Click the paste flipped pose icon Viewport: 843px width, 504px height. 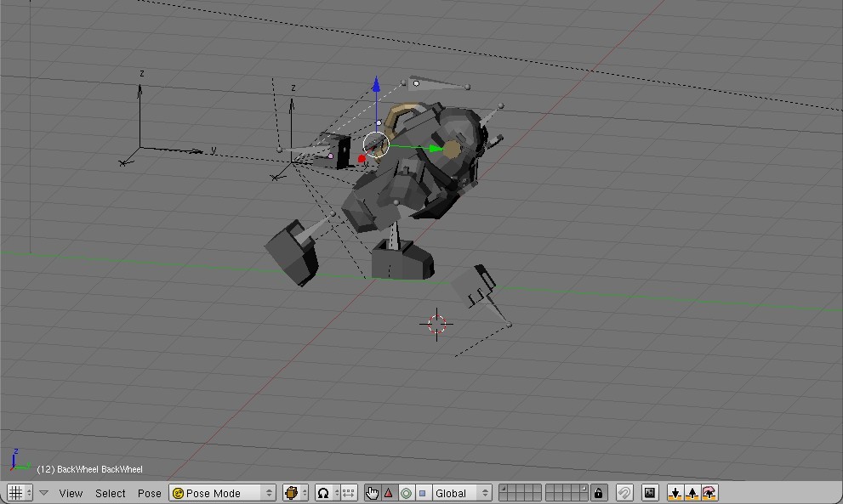709,493
